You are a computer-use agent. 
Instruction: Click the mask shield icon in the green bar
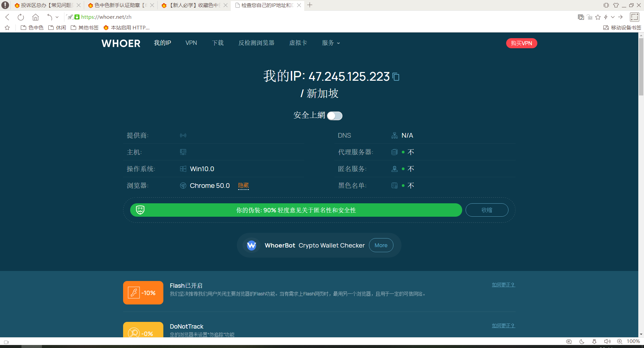pyautogui.click(x=140, y=210)
